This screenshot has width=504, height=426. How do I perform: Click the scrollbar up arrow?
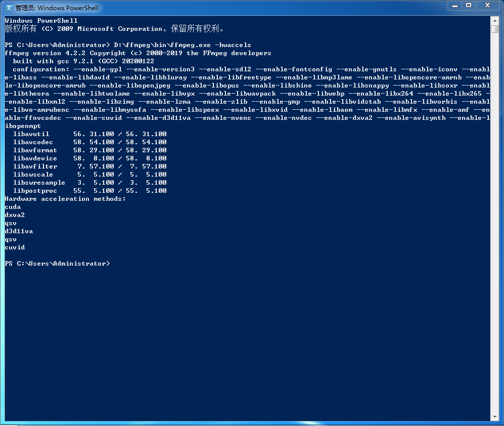tap(494, 20)
